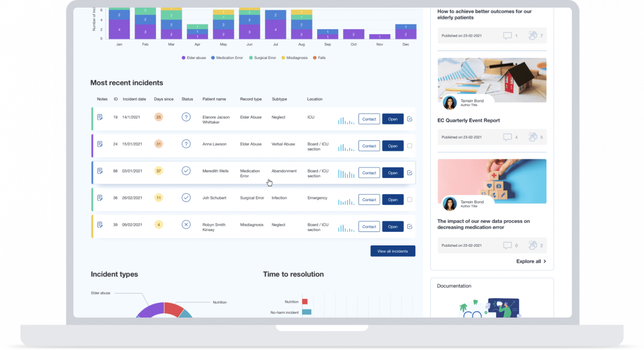Click comments icon on EC Quarterly Event Report
644x350 pixels.
507,137
